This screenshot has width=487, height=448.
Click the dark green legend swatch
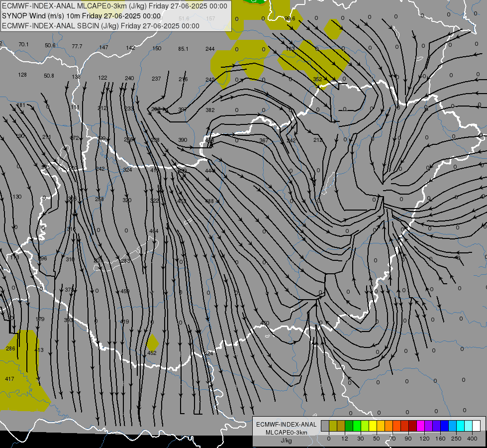[349, 426]
